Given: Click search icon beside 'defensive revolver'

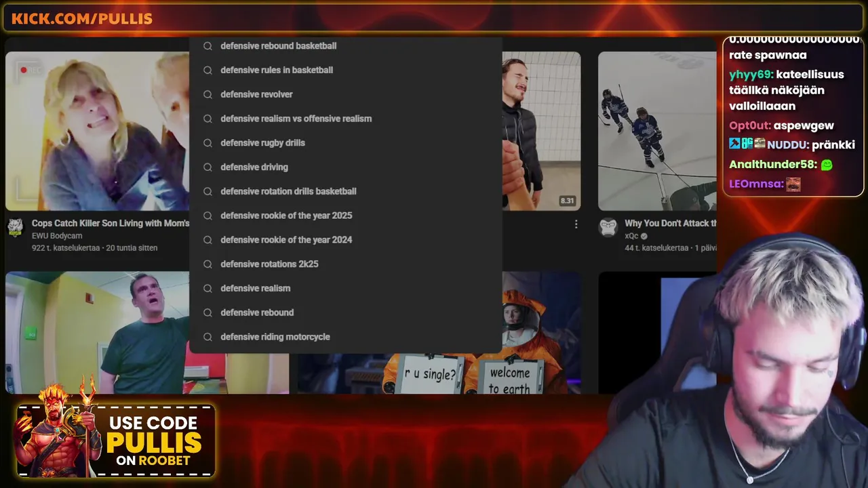Looking at the screenshot, I should (x=208, y=94).
